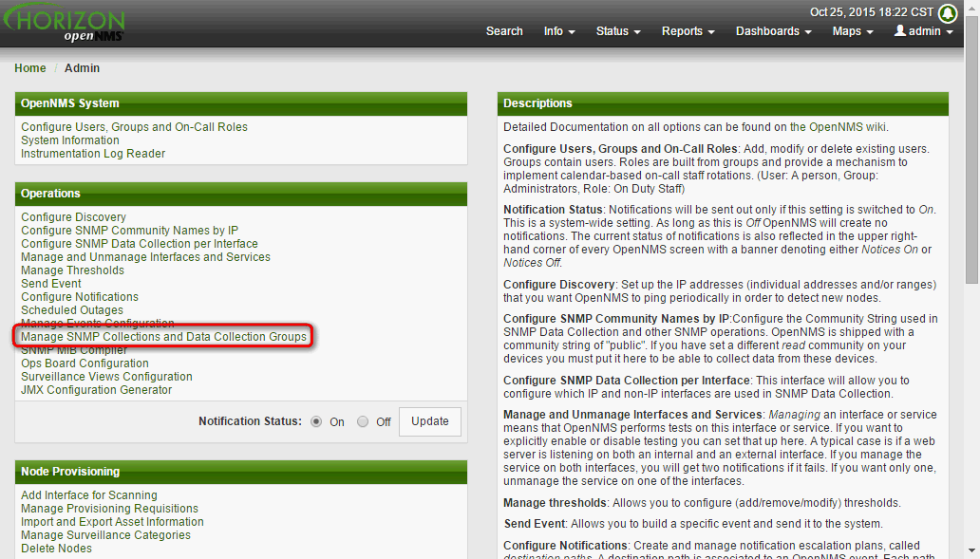Open Configure Discovery

click(x=74, y=217)
